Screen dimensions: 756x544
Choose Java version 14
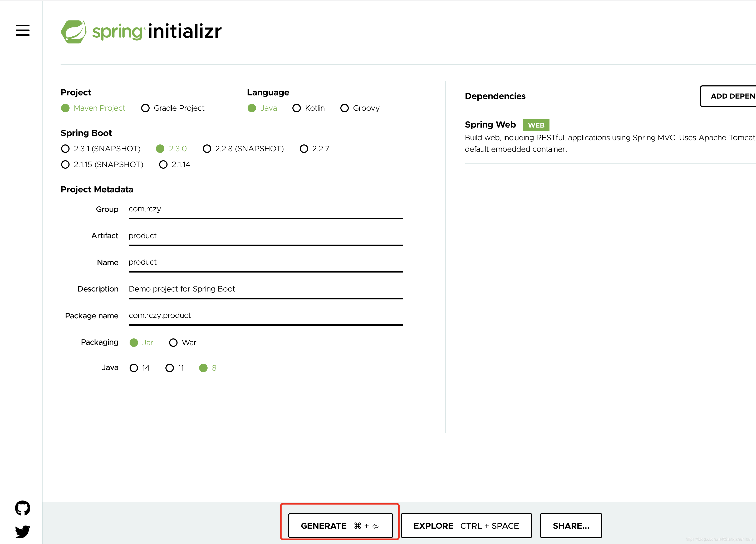pyautogui.click(x=139, y=368)
